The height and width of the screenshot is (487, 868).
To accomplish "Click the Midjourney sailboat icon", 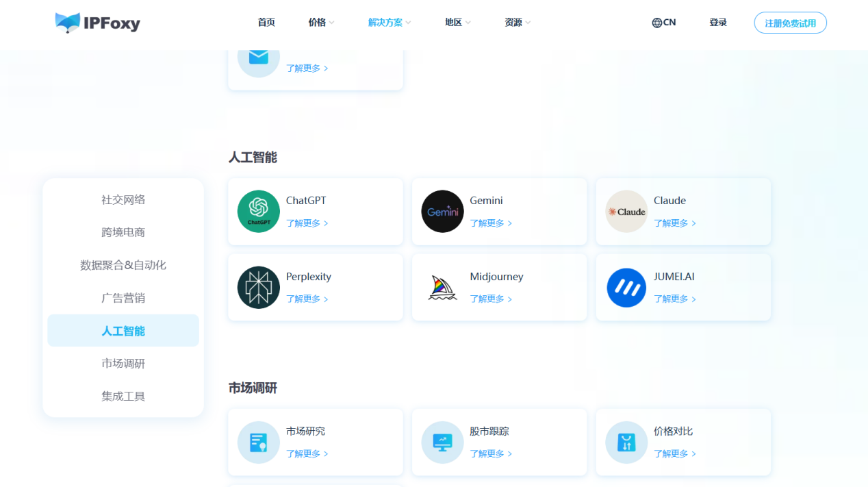I will click(442, 288).
